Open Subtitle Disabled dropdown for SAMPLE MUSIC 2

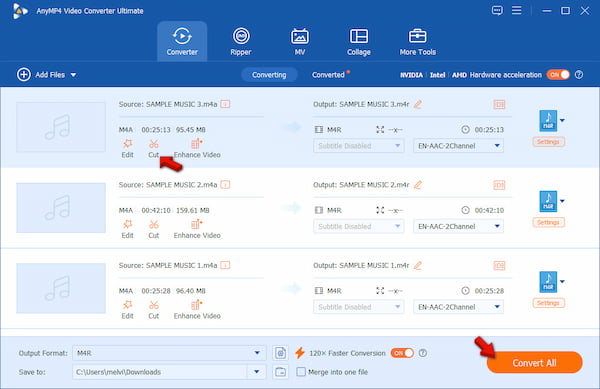(359, 226)
